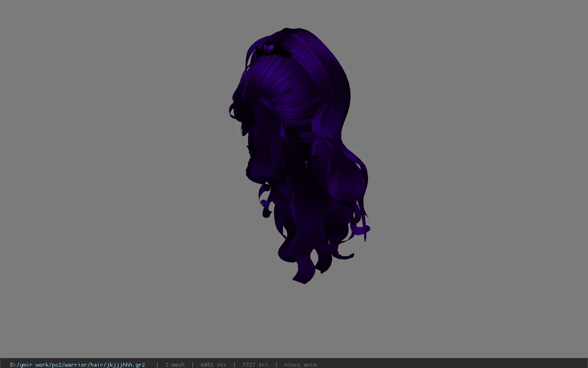The image size is (588, 368).
Task: Click the '2 mesh' count in status bar
Action: (x=175, y=365)
